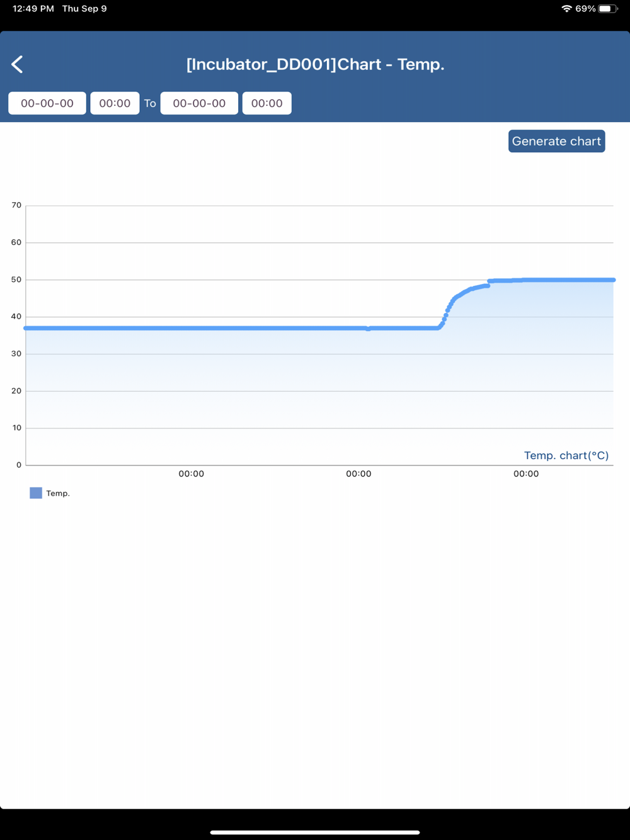This screenshot has width=630, height=840.
Task: Tap the Temp. legend label
Action: click(58, 494)
